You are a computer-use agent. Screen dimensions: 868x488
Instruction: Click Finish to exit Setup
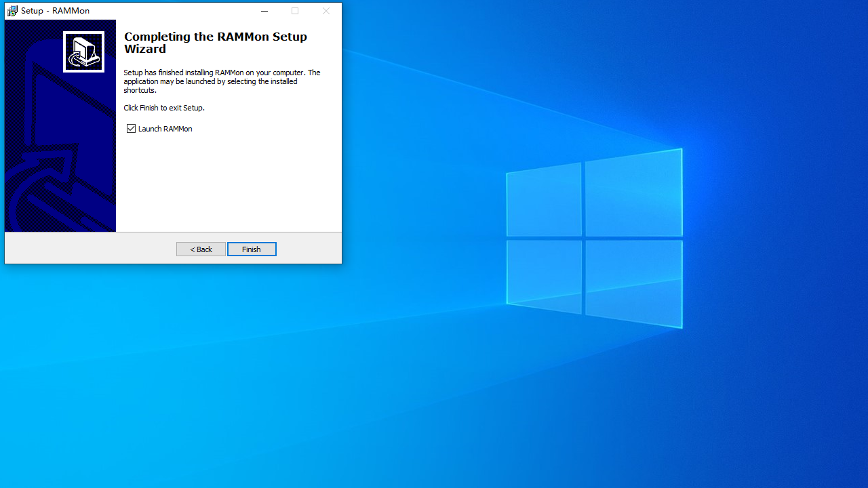(x=252, y=249)
